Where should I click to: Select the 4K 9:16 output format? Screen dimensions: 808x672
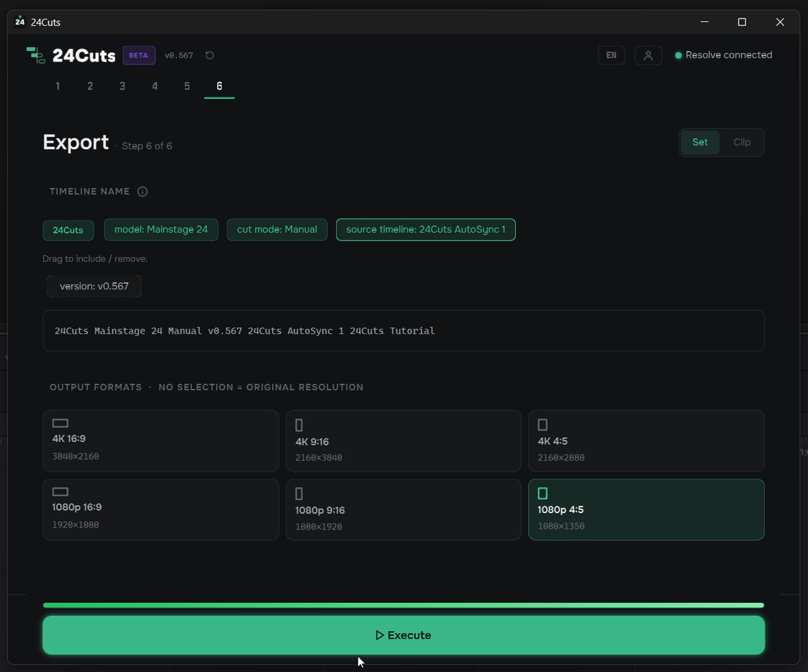403,441
